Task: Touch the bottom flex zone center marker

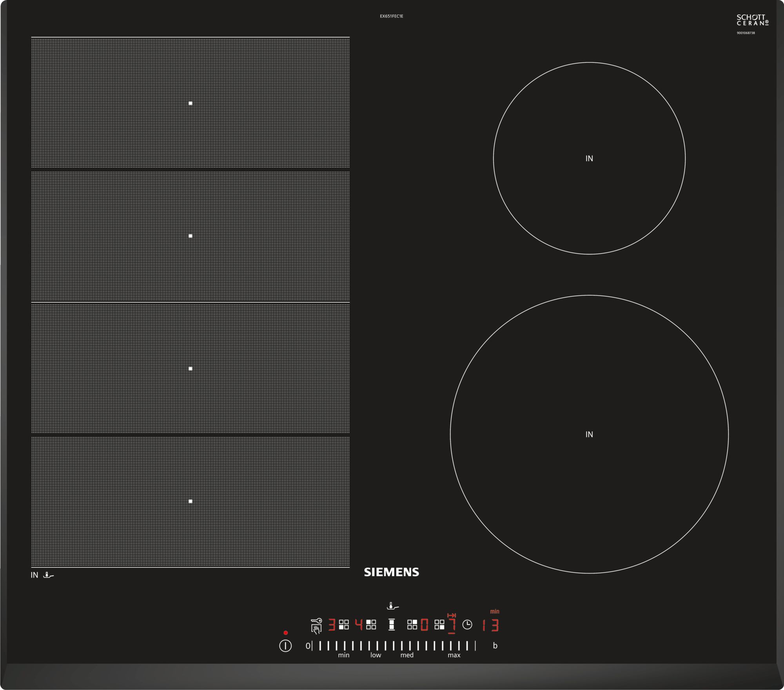Action: 191,501
